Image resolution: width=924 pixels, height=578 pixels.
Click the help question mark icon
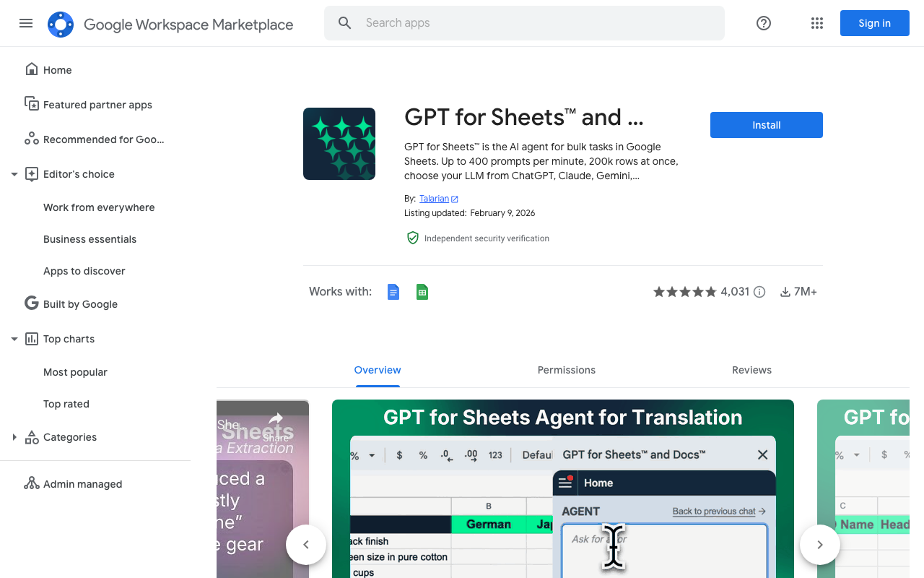coord(763,23)
